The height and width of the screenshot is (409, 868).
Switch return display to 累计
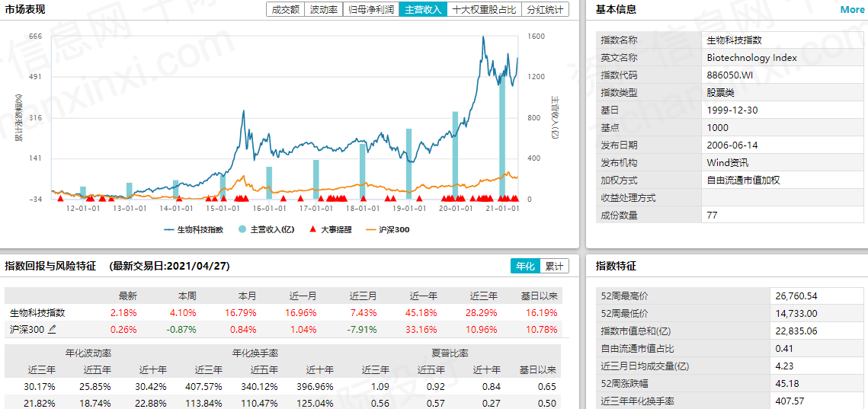tap(554, 266)
